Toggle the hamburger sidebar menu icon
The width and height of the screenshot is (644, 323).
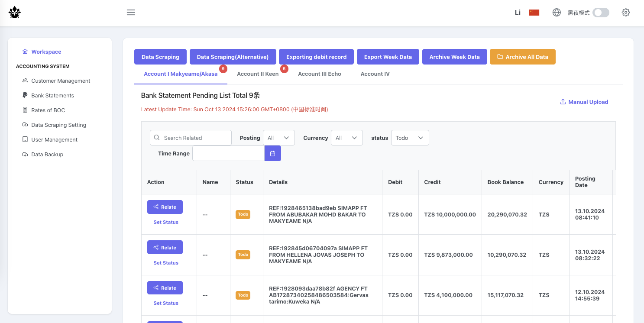click(131, 13)
